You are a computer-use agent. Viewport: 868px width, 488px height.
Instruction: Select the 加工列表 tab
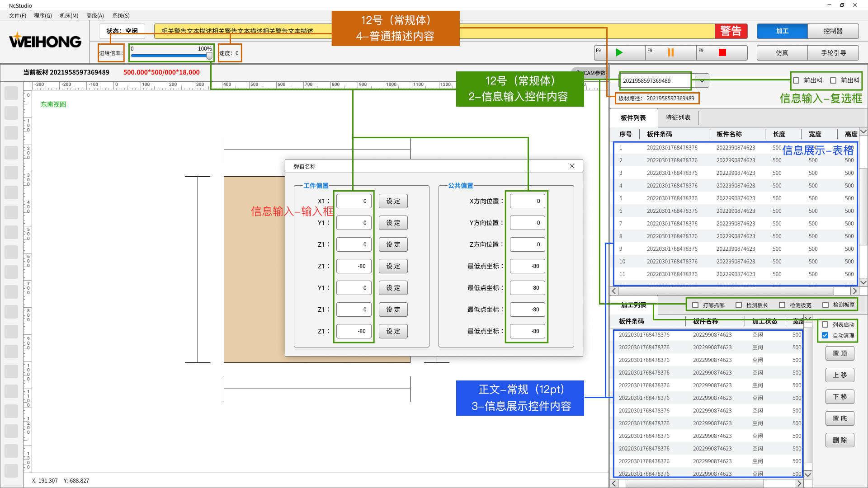[633, 305]
